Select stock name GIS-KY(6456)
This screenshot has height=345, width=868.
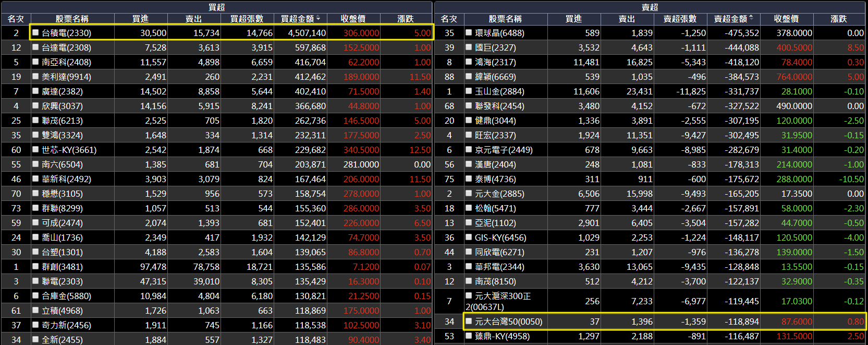click(x=500, y=237)
